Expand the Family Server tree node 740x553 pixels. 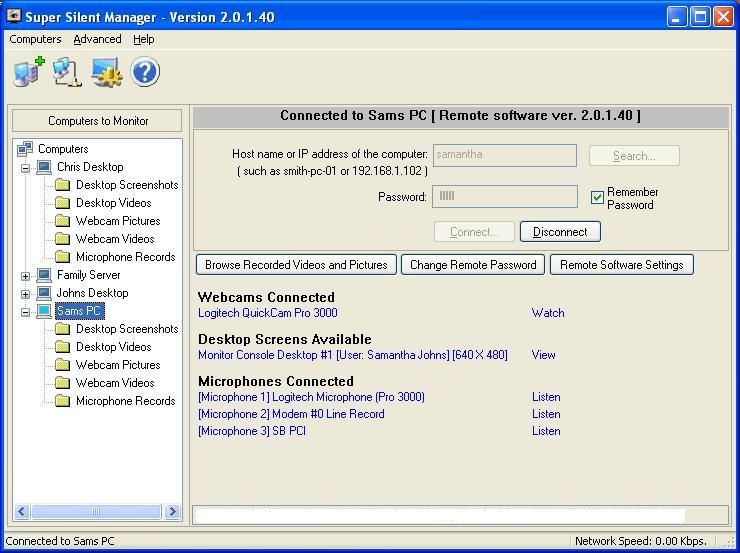click(x=26, y=276)
